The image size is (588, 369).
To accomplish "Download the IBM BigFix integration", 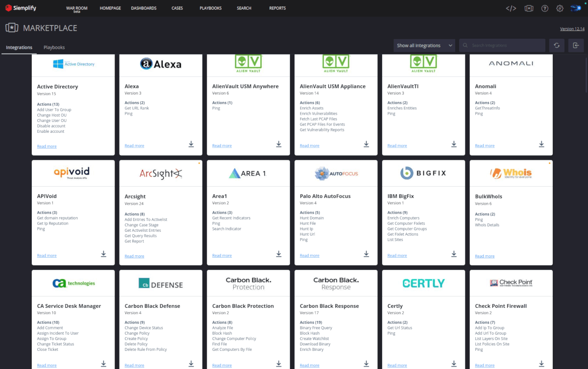I will coord(454,254).
